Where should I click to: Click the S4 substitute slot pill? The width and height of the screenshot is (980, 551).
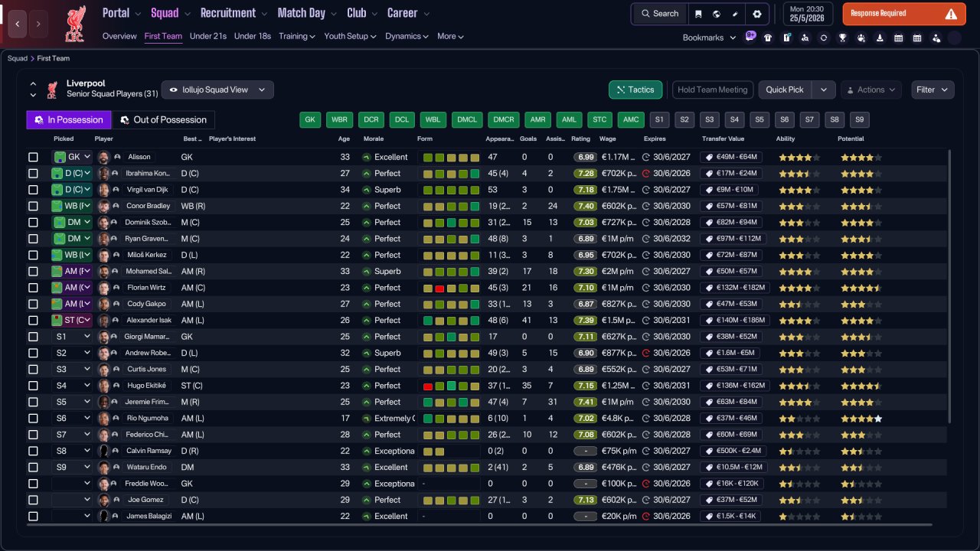734,120
